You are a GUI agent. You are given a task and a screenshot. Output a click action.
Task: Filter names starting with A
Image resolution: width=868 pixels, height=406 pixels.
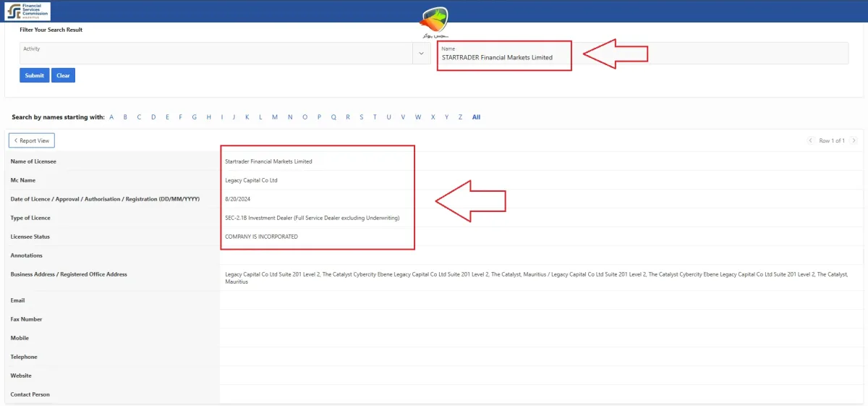(111, 117)
